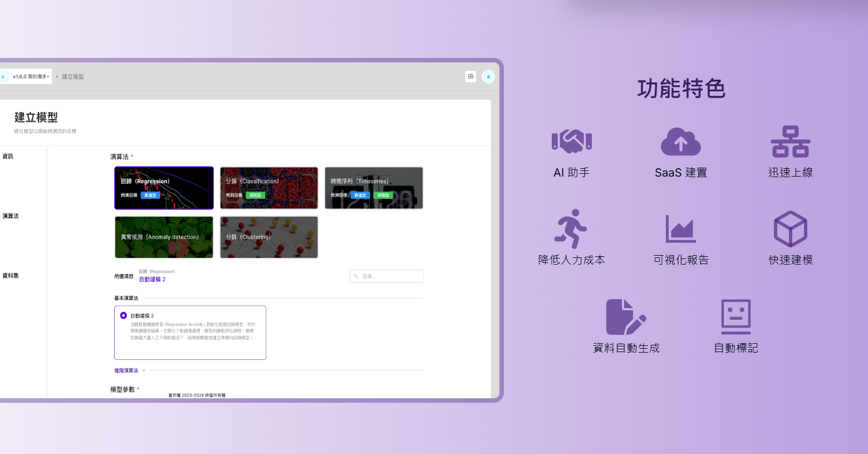Image resolution: width=868 pixels, height=454 pixels.
Task: Click the 數值型 tag on Regression card
Action: click(150, 196)
